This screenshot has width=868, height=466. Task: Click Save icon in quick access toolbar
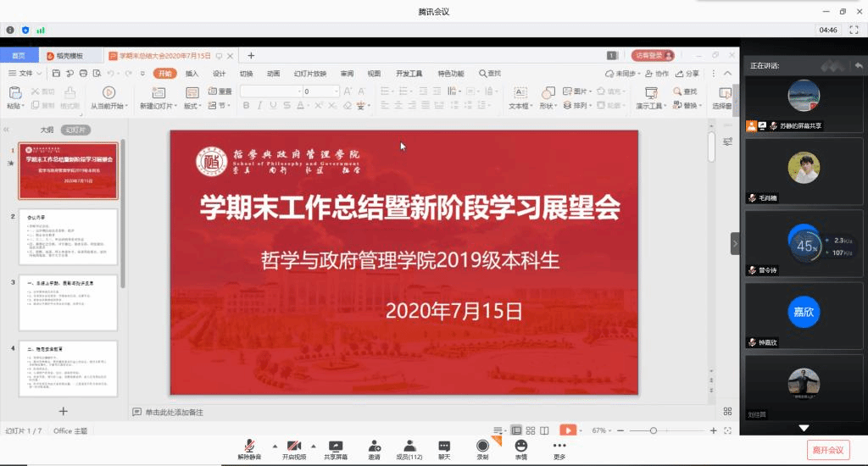tap(56, 73)
